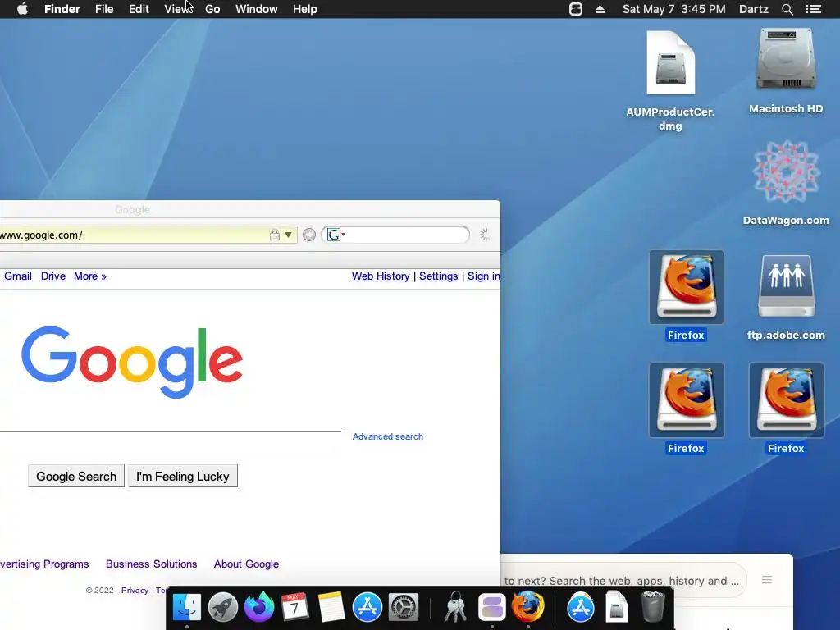This screenshot has height=630, width=840.
Task: Open the Finder menu in menu bar
Action: 62,9
